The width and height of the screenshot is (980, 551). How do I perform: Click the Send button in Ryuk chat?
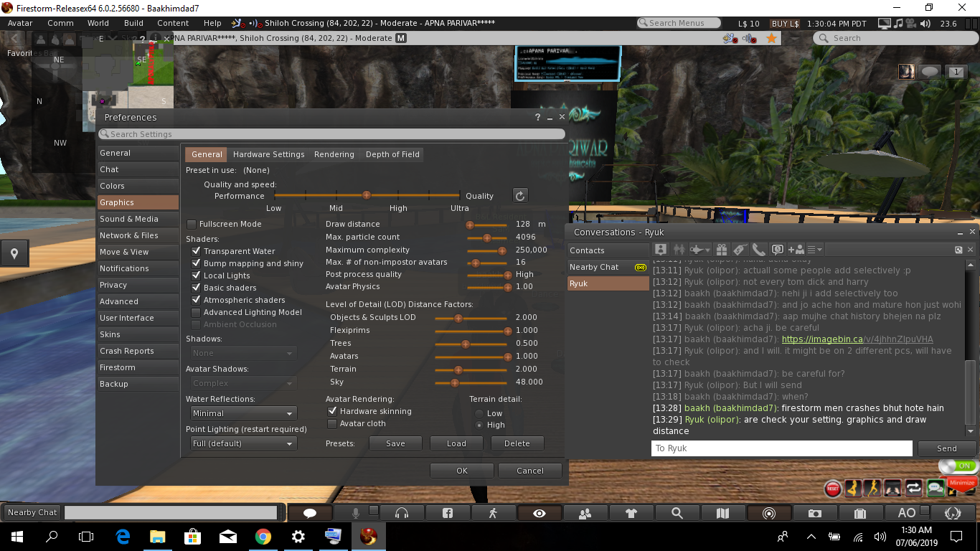click(947, 448)
